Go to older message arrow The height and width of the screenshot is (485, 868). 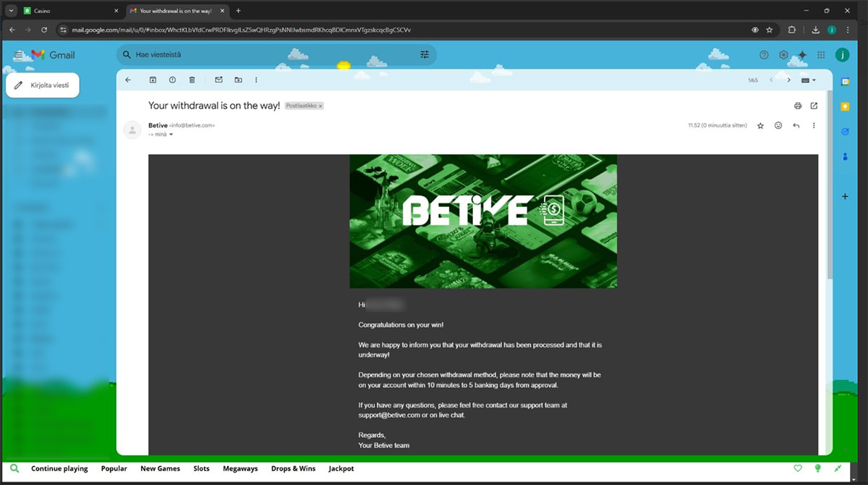pos(789,80)
